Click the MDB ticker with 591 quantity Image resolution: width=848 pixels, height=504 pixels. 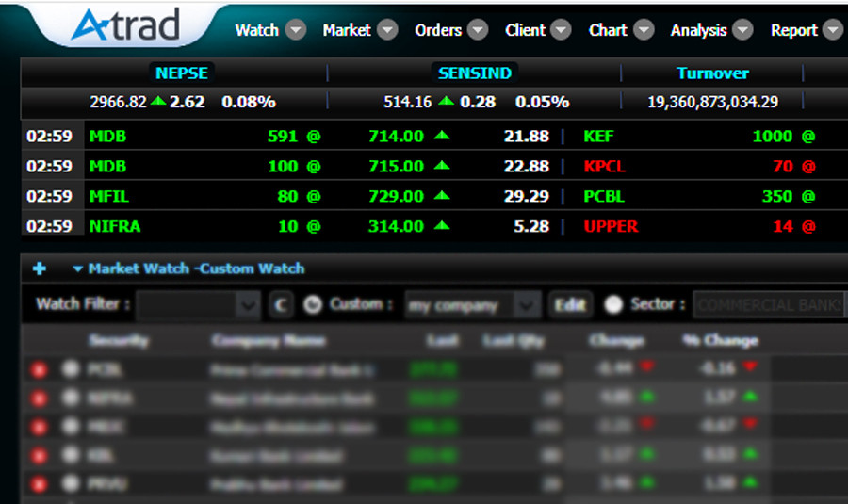click(x=107, y=137)
